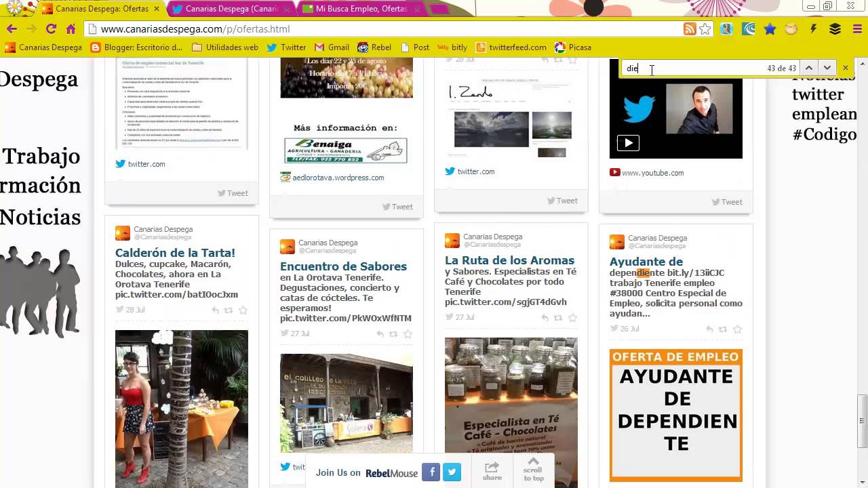The image size is (868, 488).
Task: Open the Picasa bookmark
Action: point(573,47)
